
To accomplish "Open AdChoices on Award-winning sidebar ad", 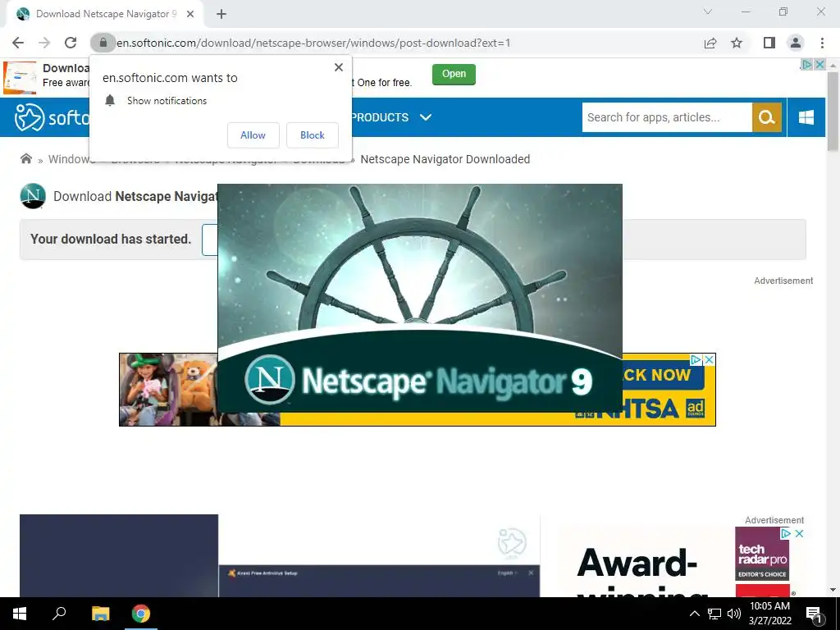I will point(786,533).
